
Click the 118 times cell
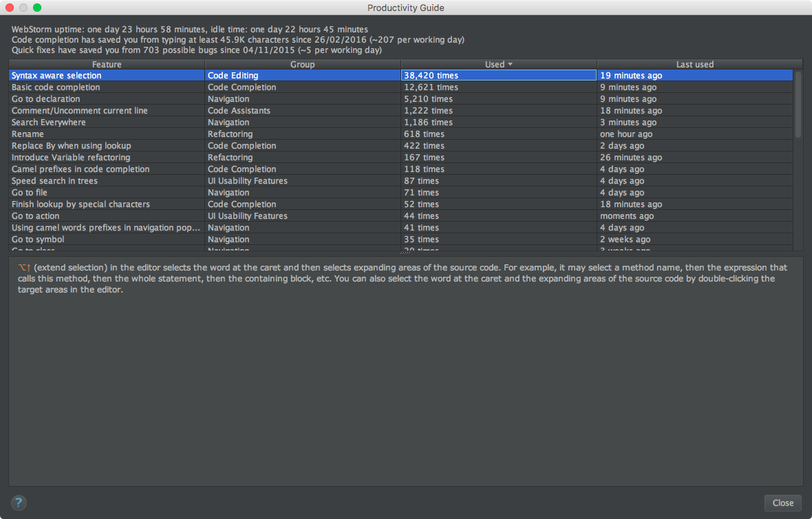point(499,169)
